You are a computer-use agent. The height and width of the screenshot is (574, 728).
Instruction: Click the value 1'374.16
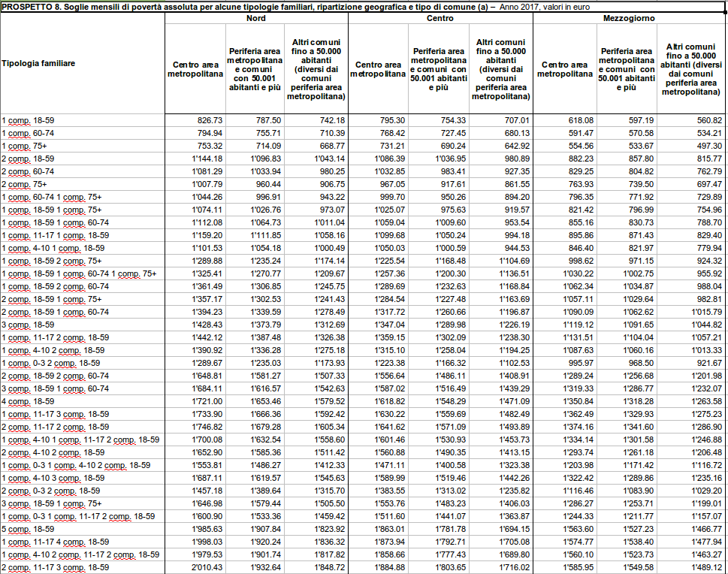578,427
